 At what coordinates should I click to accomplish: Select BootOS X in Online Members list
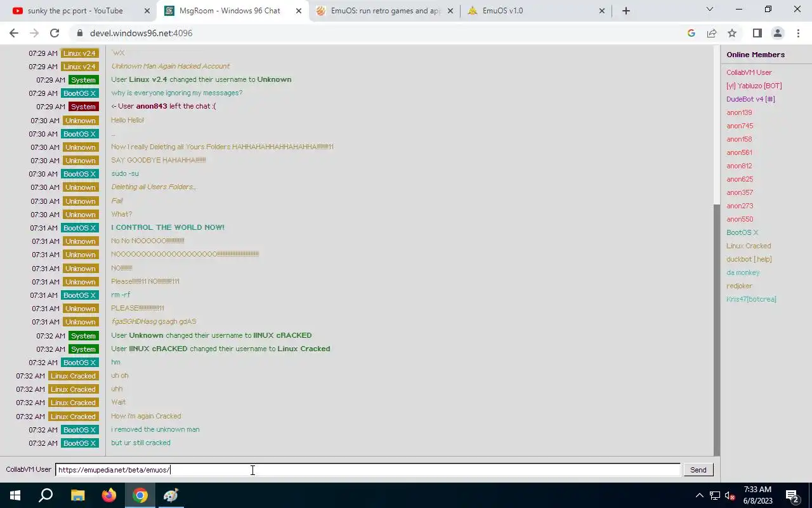coord(742,232)
